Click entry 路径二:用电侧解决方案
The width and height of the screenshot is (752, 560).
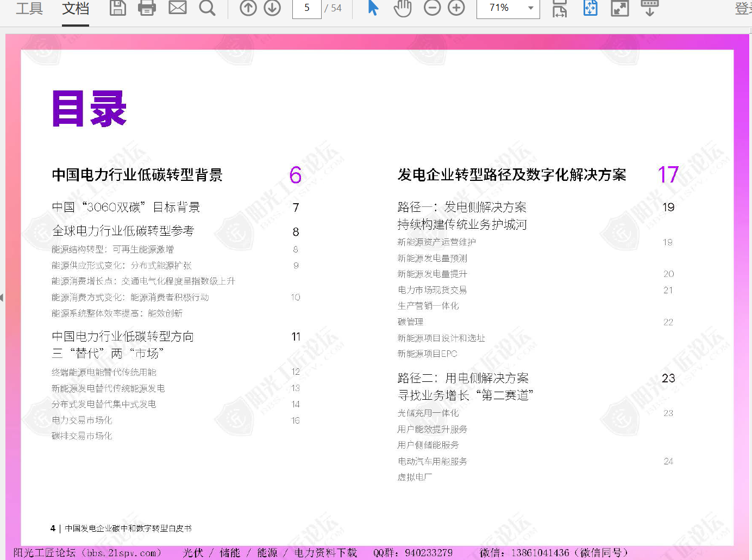pyautogui.click(x=463, y=378)
